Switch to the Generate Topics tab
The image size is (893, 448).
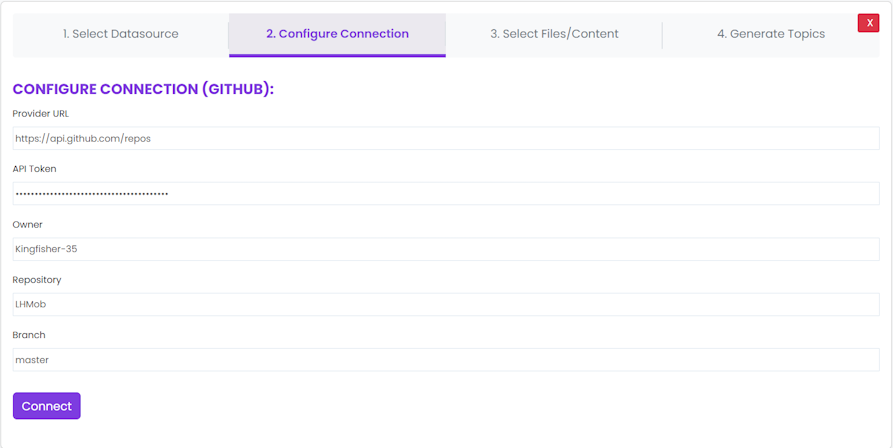point(770,34)
